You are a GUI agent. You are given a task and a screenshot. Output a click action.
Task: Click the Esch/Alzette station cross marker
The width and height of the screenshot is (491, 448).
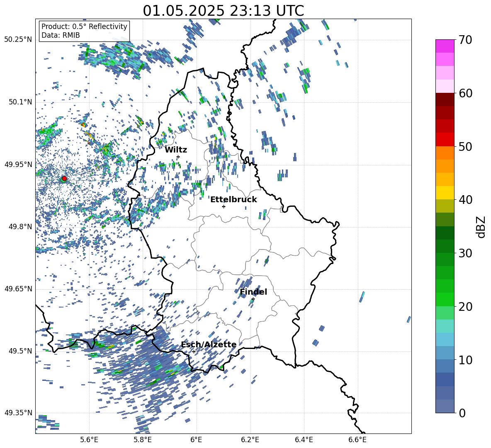(x=194, y=351)
